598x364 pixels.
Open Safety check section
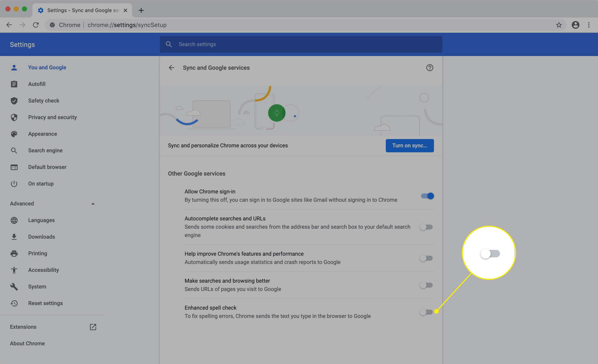tap(44, 101)
